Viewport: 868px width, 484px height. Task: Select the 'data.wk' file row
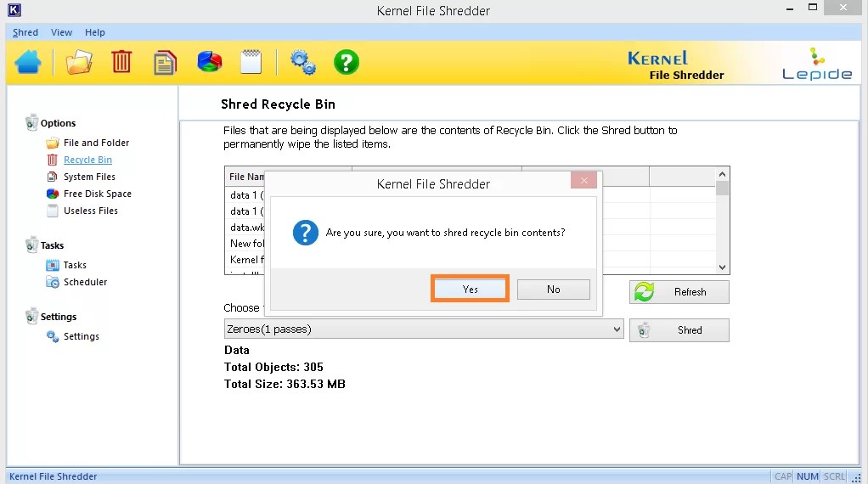(x=247, y=228)
